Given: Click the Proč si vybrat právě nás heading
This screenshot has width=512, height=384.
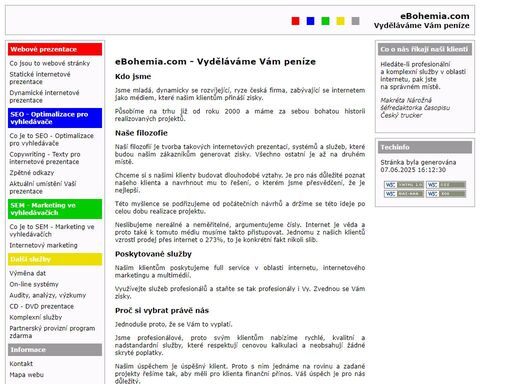Looking at the screenshot, I should click(162, 310).
